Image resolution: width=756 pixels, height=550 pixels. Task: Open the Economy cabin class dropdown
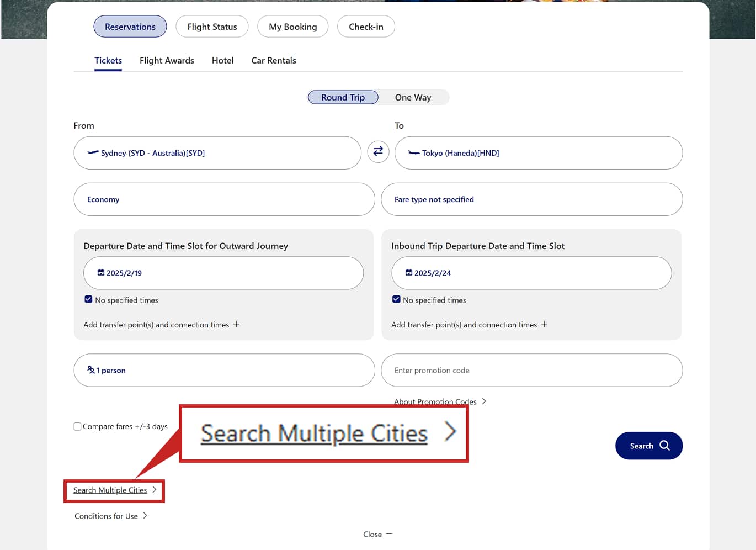224,199
